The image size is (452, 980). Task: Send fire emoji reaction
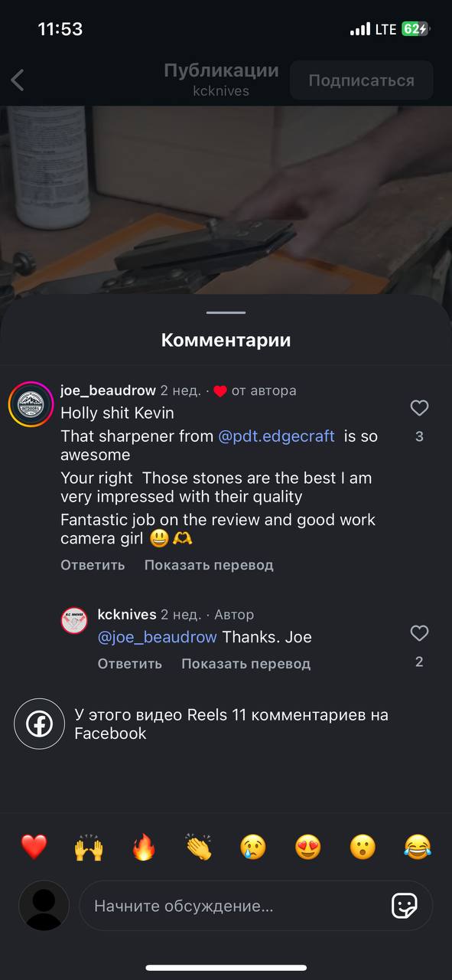tap(144, 847)
